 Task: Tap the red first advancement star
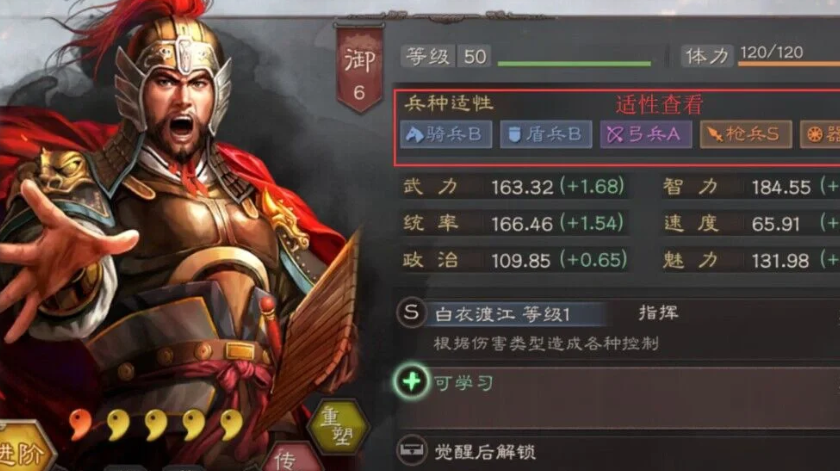coord(80,424)
